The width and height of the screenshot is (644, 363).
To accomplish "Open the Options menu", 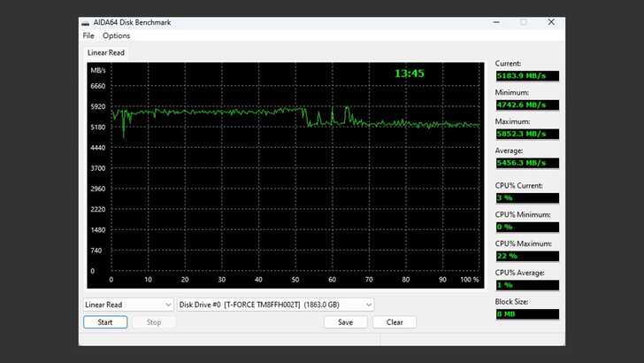I will 116,36.
